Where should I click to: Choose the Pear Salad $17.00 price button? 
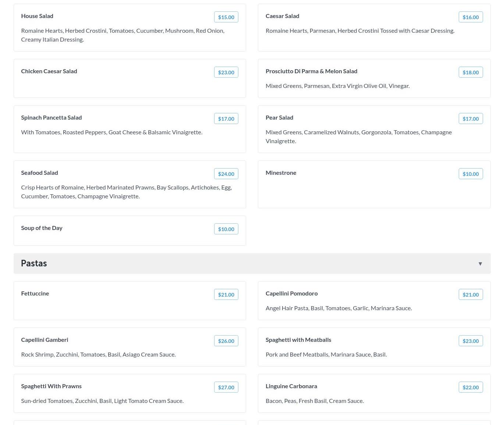click(471, 119)
